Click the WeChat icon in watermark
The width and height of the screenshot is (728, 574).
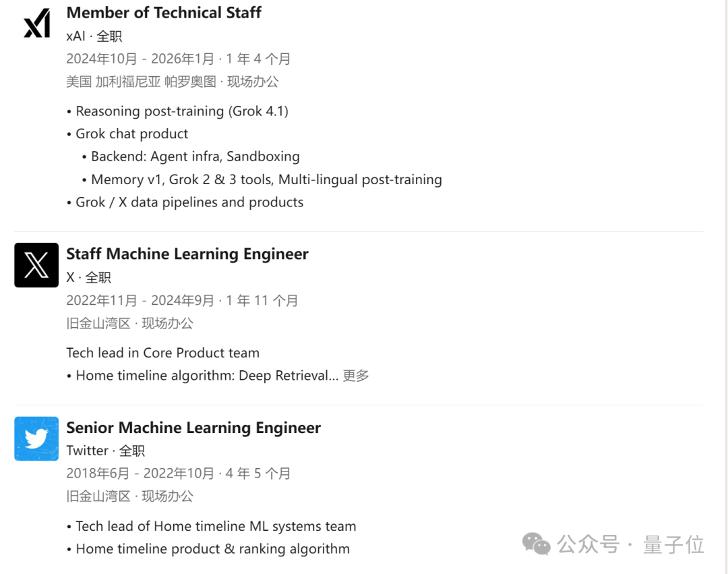click(537, 544)
